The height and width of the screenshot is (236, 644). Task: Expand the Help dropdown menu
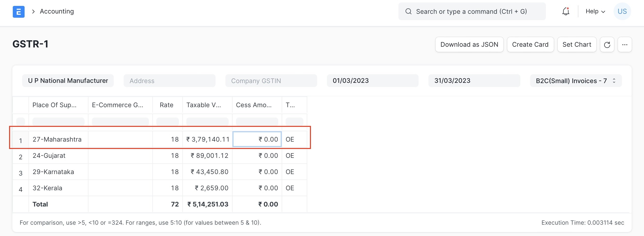point(595,12)
